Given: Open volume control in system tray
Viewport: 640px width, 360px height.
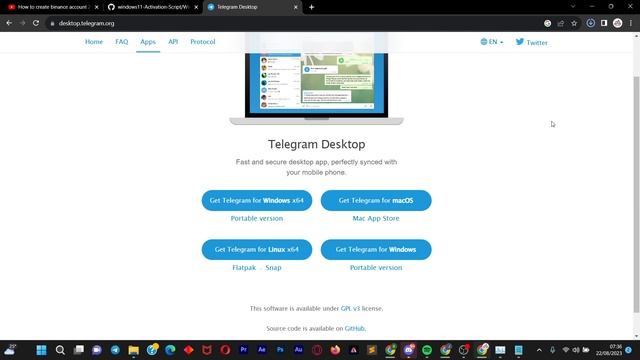Looking at the screenshot, I should coord(576,350).
